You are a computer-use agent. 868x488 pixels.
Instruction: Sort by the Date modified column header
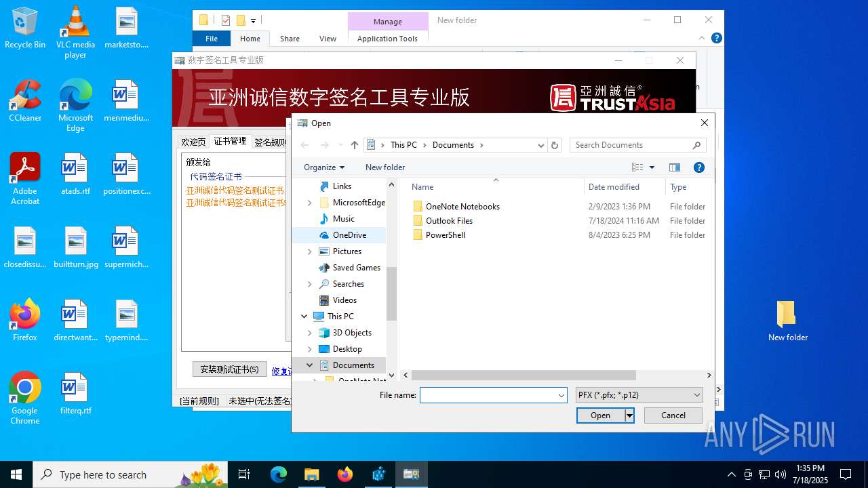[614, 187]
